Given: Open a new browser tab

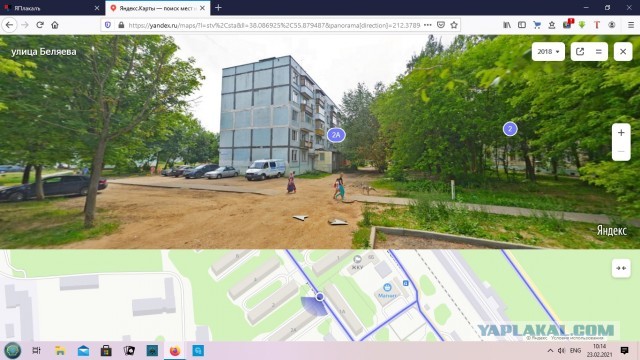Looking at the screenshot, I should click(218, 8).
